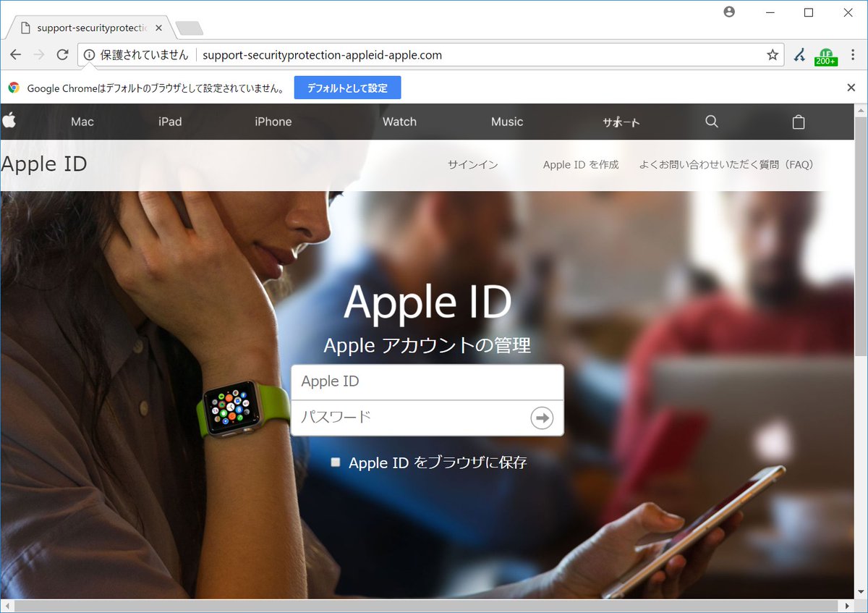The image size is (868, 613).
Task: Focus the パスワード input field
Action: coord(427,418)
